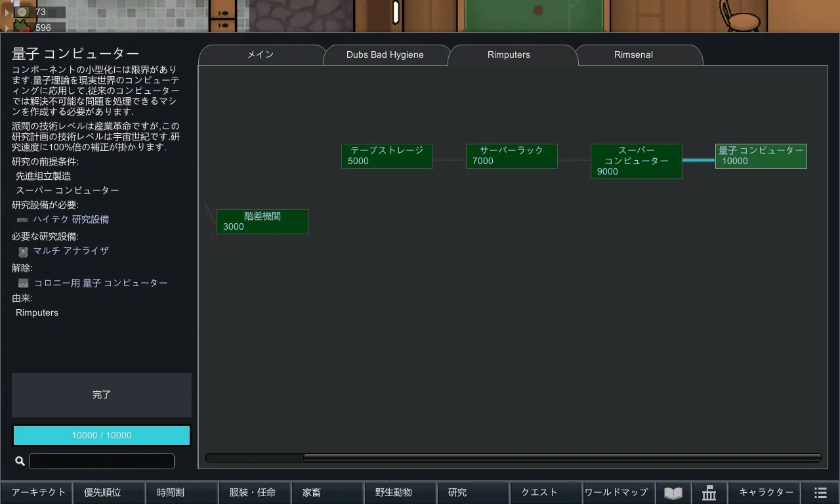Click the 10000 / 10000 progress bar
This screenshot has height=504, width=840.
point(102,436)
